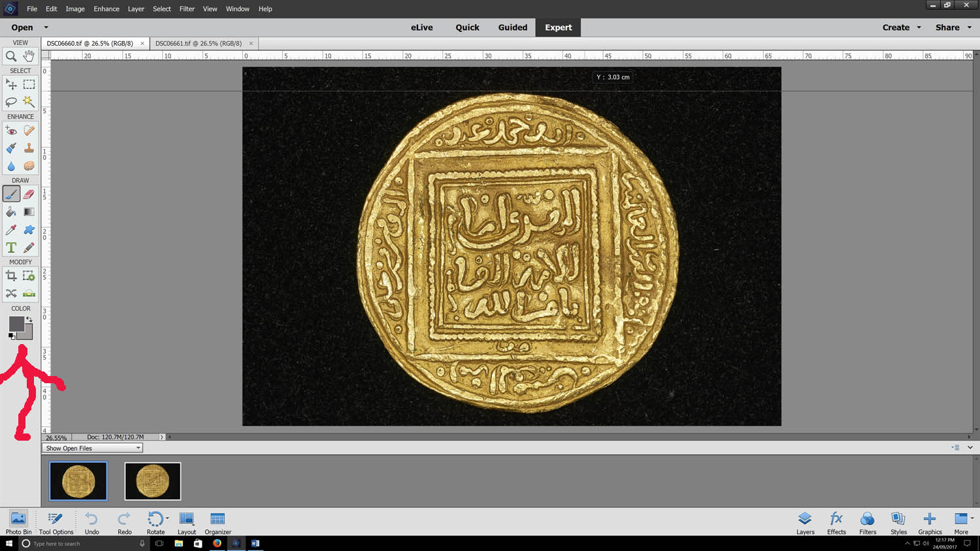Select the Smart Brush tool
Screen dimensions: 980x551
(11, 148)
